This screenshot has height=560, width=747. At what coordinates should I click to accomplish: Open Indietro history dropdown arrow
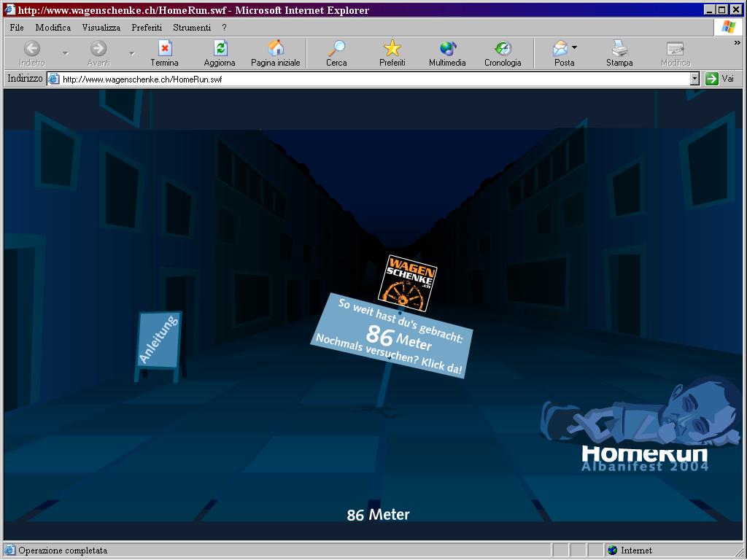(x=65, y=53)
